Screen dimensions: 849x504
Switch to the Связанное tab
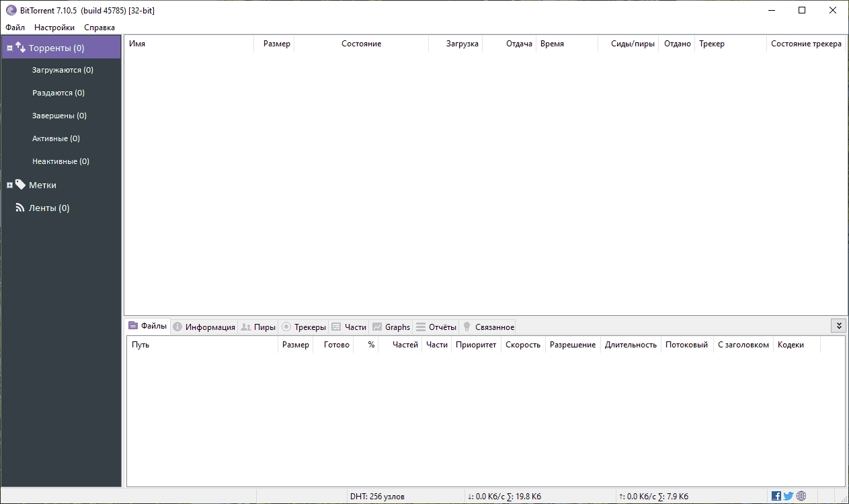488,327
